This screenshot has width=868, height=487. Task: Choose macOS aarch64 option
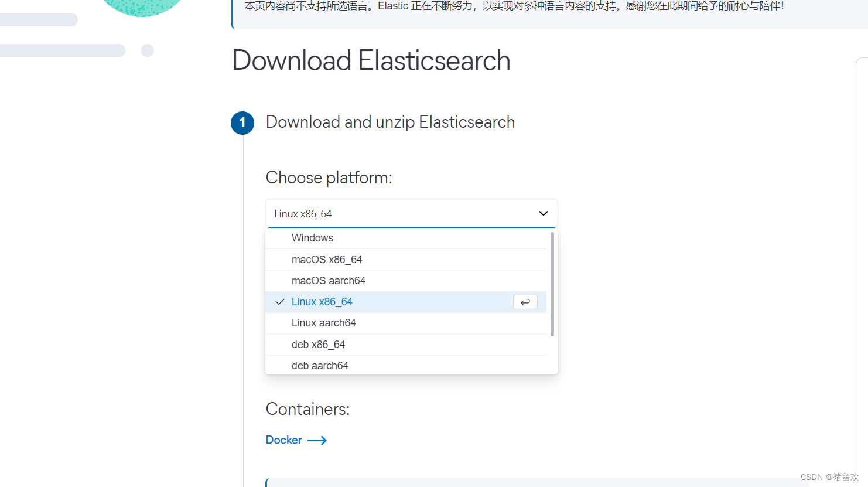(406, 281)
